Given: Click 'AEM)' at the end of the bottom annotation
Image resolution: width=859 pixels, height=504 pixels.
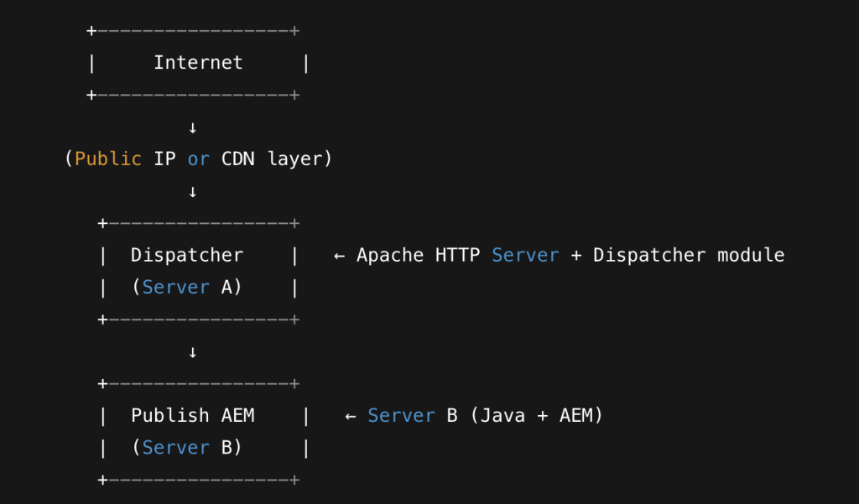Looking at the screenshot, I should pos(580,415).
